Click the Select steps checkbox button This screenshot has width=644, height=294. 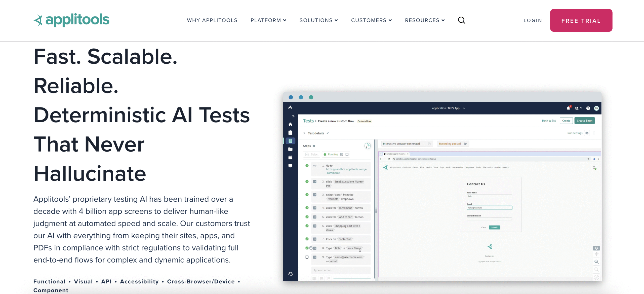(312, 155)
